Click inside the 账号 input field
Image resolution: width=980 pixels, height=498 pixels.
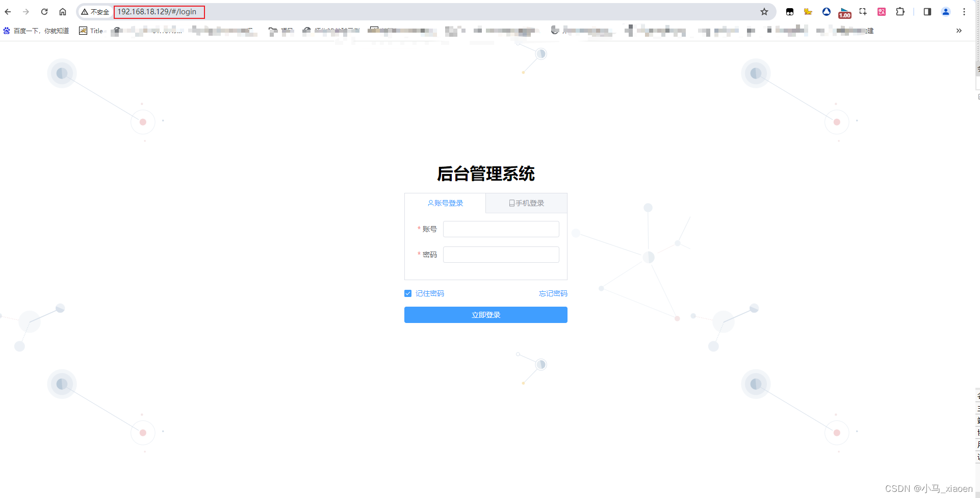pyautogui.click(x=500, y=229)
